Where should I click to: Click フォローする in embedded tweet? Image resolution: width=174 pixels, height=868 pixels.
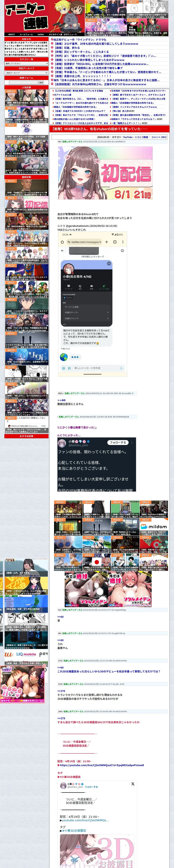point(91,787)
